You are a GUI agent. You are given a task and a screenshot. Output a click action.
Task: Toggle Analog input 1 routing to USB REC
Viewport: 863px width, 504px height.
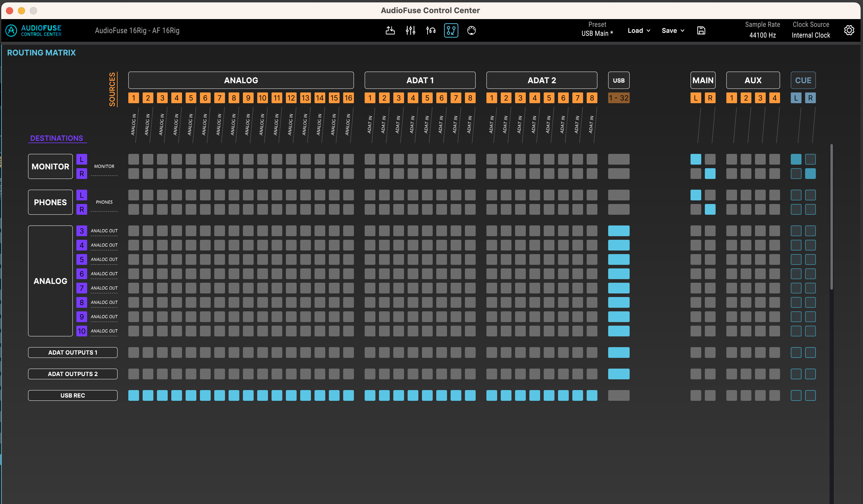point(134,395)
